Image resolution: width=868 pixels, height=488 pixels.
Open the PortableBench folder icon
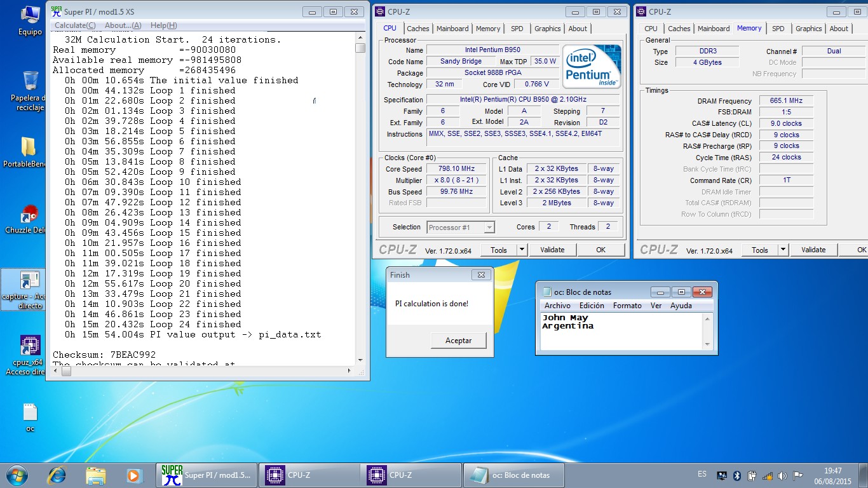27,152
